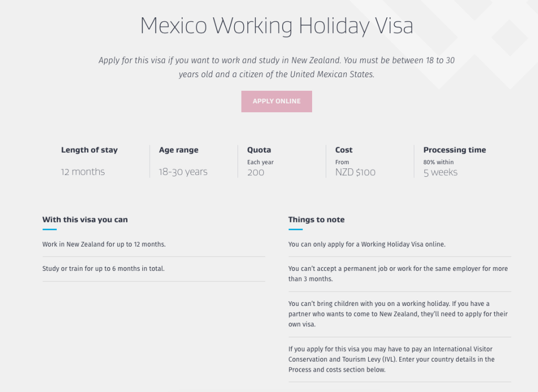Screen dimensions: 538x392
Task: Select the Processing time label
Action: tap(454, 150)
